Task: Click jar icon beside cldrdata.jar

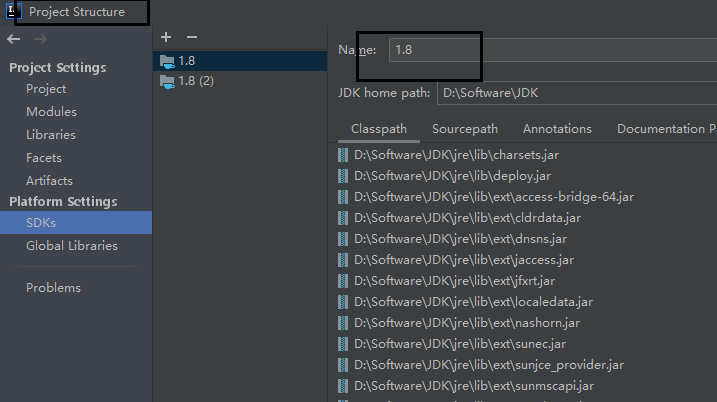Action: tap(342, 218)
